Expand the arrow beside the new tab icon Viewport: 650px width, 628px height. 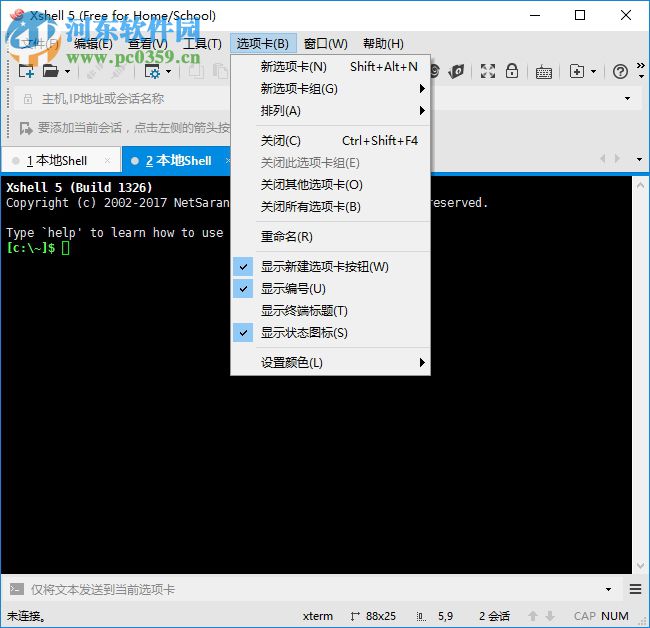pos(593,72)
